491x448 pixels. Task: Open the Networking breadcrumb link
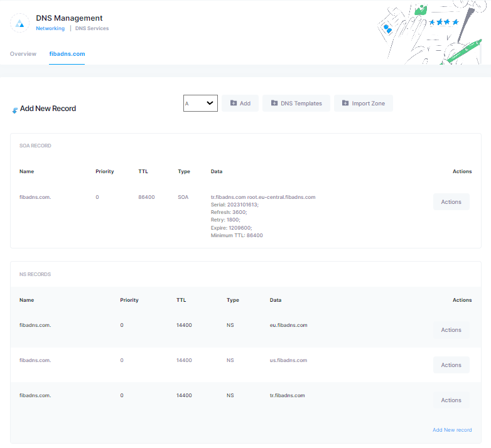pyautogui.click(x=50, y=28)
